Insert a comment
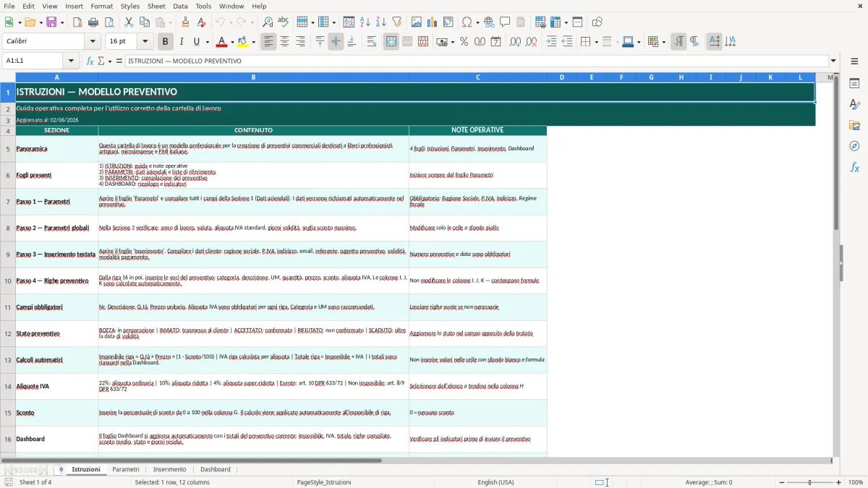The image size is (868, 488). (x=505, y=22)
